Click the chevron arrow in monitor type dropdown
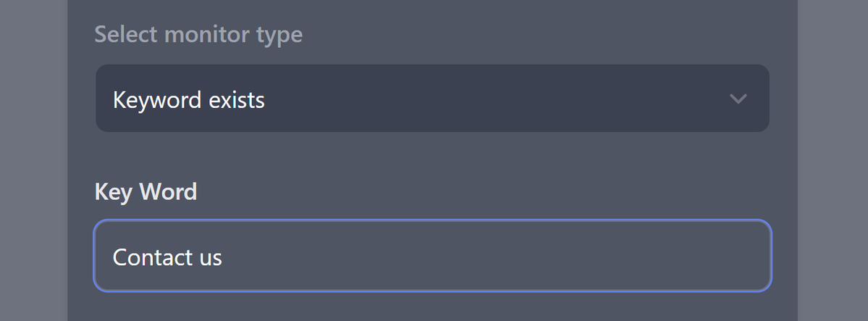868x321 pixels. [738, 99]
